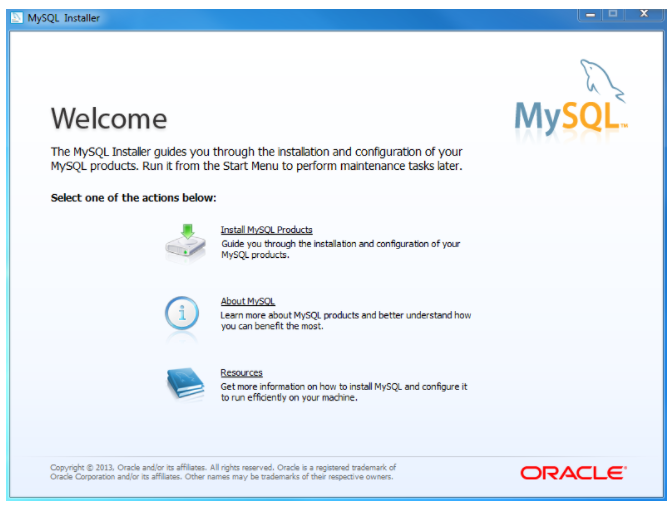672x507 pixels.
Task: Click the red Oracle logo
Action: (573, 473)
